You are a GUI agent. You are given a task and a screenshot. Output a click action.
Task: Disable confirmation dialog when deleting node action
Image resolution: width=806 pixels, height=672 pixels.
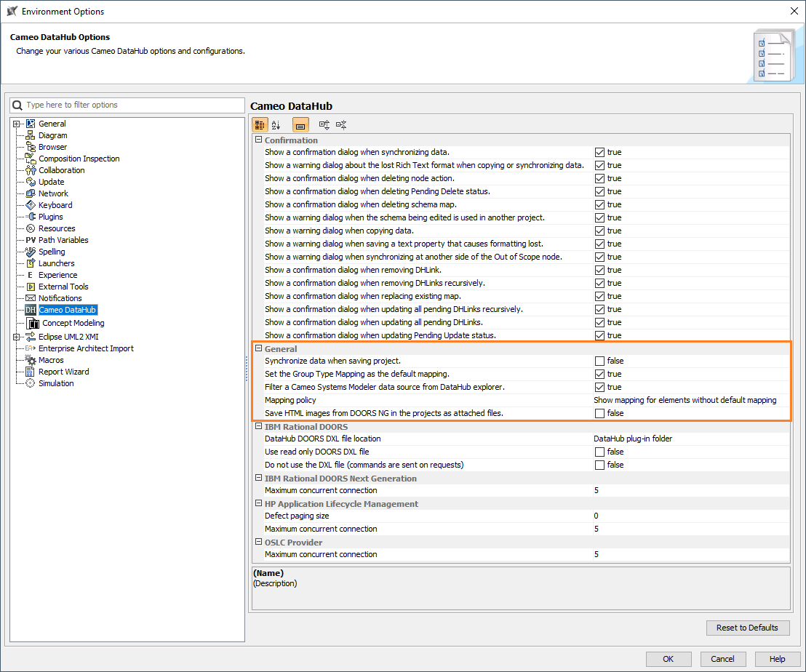pos(598,178)
